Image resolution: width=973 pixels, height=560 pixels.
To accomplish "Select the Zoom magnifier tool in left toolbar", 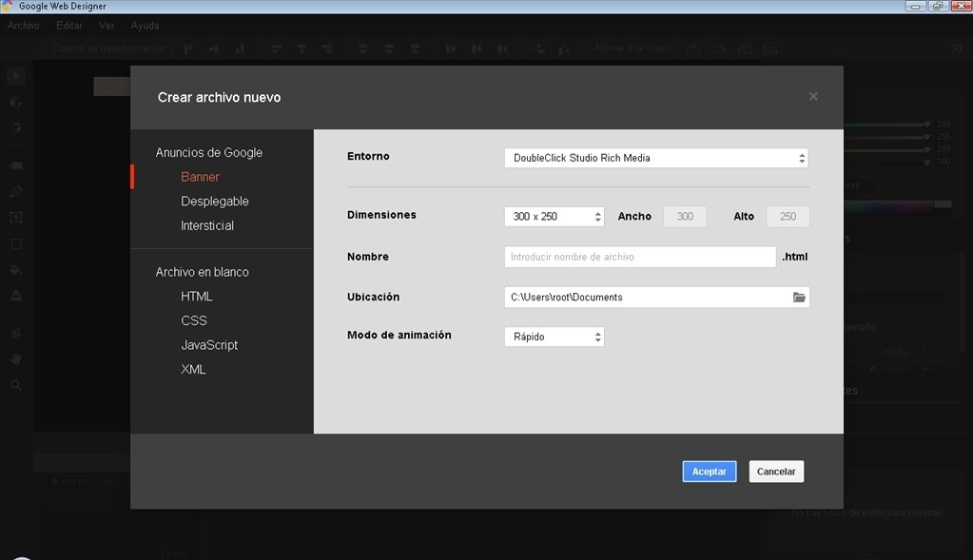I will (x=16, y=385).
